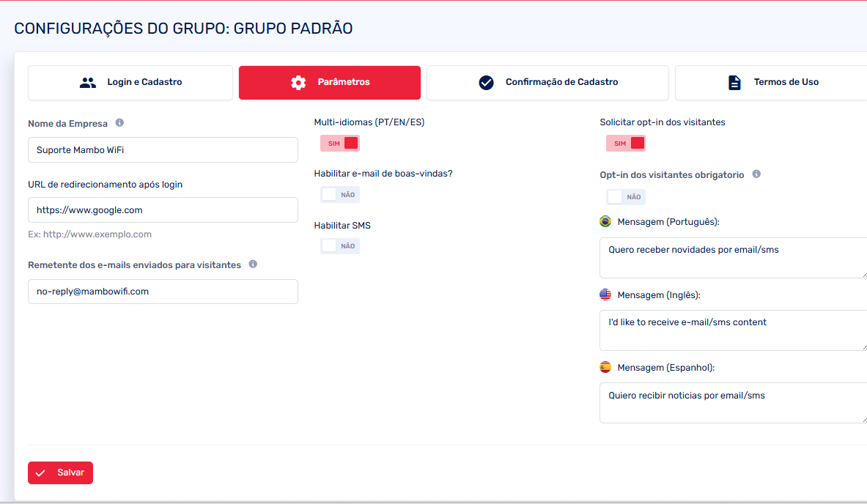
Task: Toggle Opt-in dos visitantes obrigatorio switch
Action: [625, 197]
